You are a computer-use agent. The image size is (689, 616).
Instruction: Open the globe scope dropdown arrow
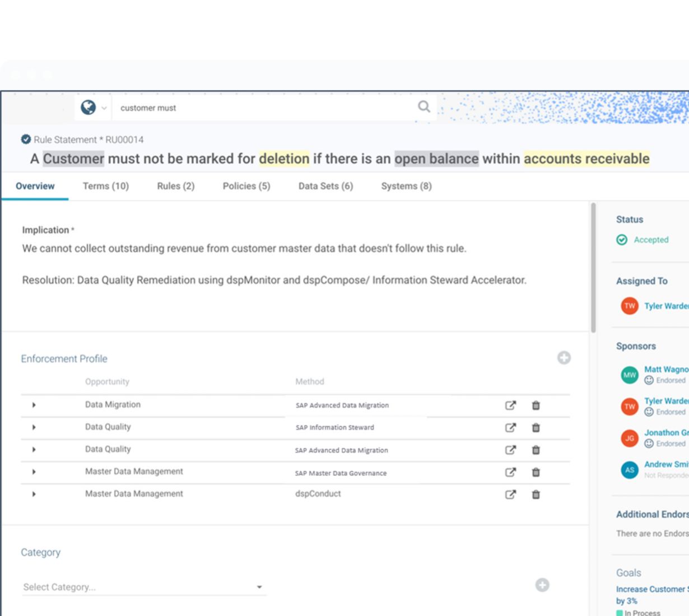[104, 108]
